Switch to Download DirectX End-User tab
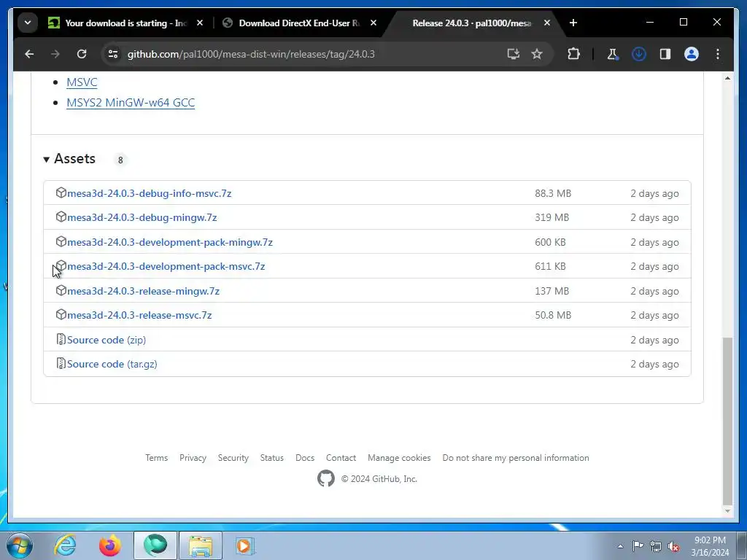 [299, 23]
